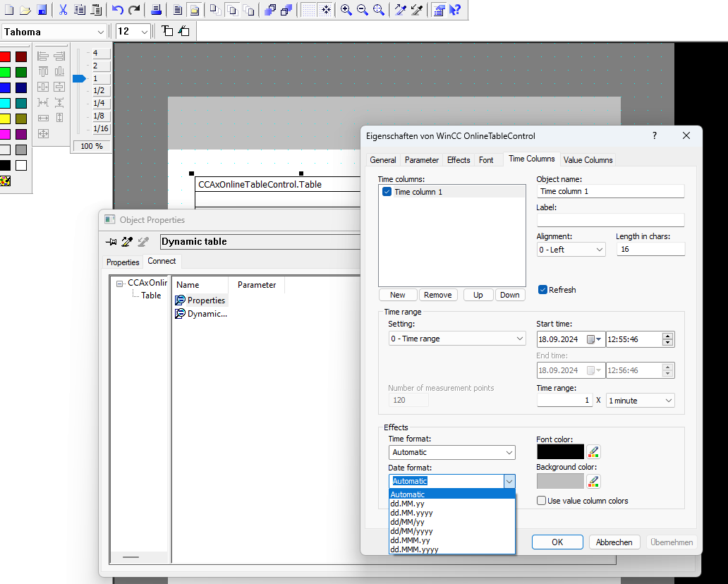Enable Use value column colors checkbox

point(541,501)
